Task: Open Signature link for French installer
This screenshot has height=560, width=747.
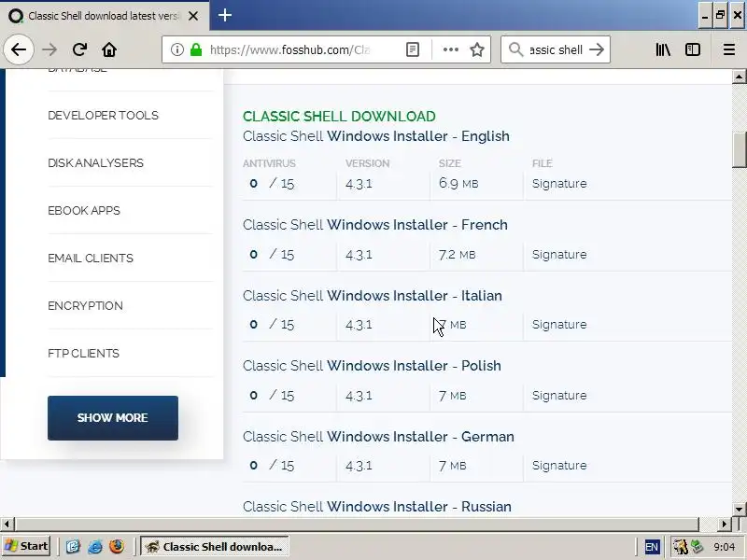Action: point(559,255)
